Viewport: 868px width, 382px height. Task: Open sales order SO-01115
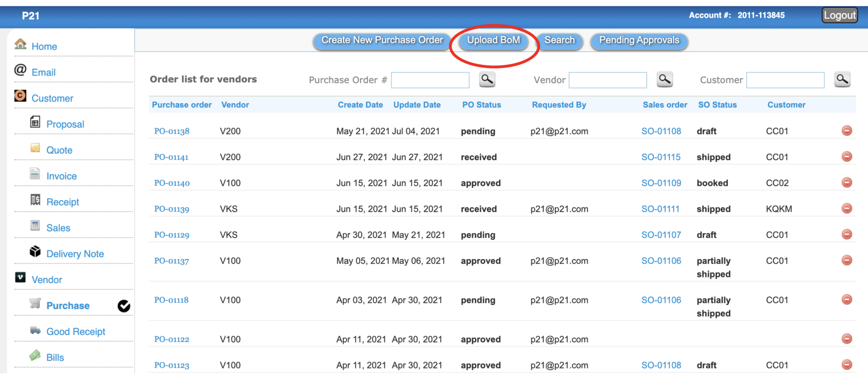(x=661, y=157)
